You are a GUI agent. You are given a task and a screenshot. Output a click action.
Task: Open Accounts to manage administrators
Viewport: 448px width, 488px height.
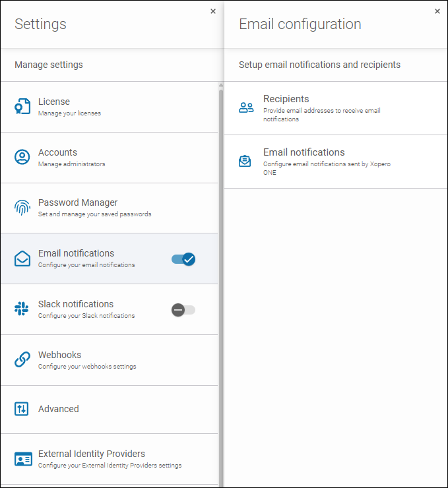click(109, 158)
